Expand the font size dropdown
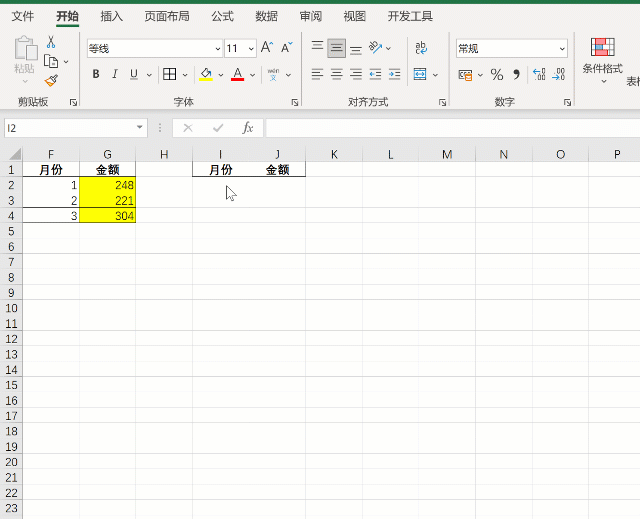Image resolution: width=640 pixels, height=519 pixels. pos(249,48)
